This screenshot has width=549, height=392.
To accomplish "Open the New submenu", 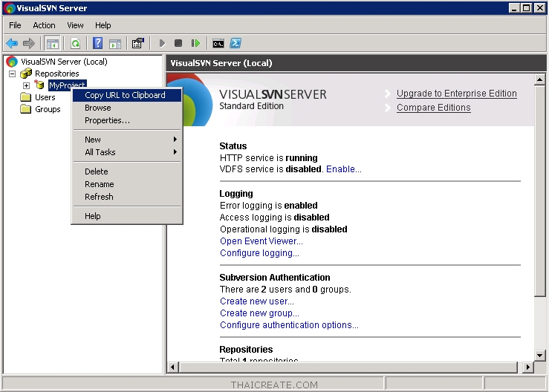I will tap(127, 140).
